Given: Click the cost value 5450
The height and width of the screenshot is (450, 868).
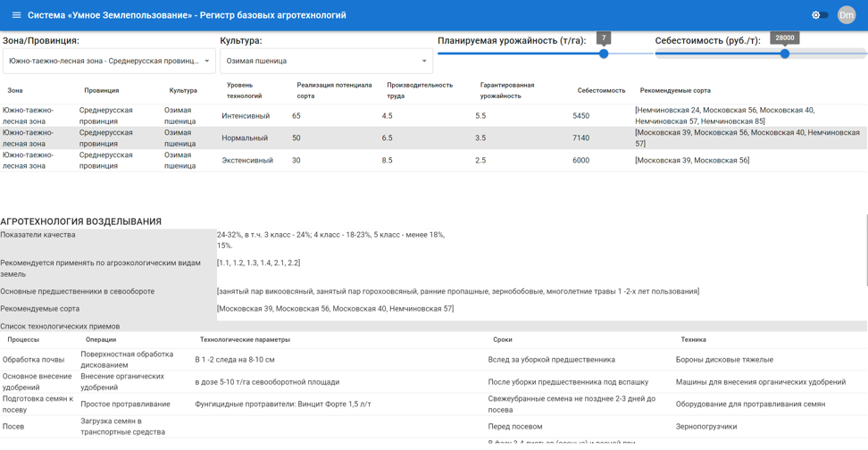Looking at the screenshot, I should pyautogui.click(x=580, y=116).
